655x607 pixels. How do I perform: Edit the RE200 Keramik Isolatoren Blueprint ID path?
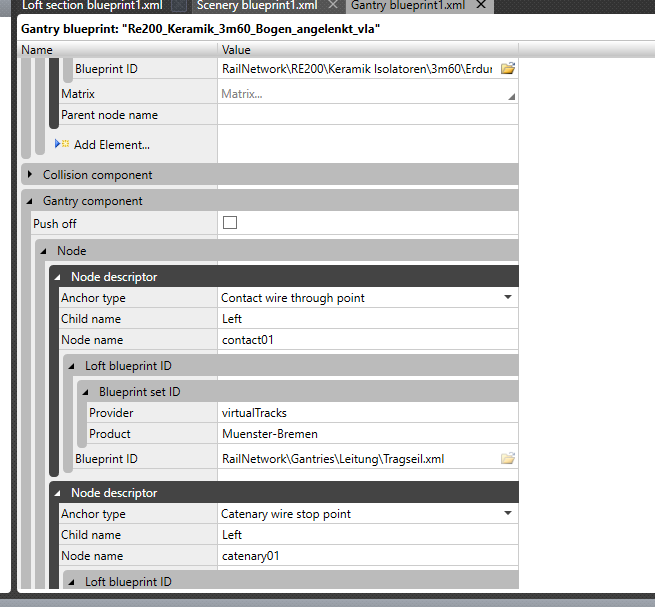(358, 69)
